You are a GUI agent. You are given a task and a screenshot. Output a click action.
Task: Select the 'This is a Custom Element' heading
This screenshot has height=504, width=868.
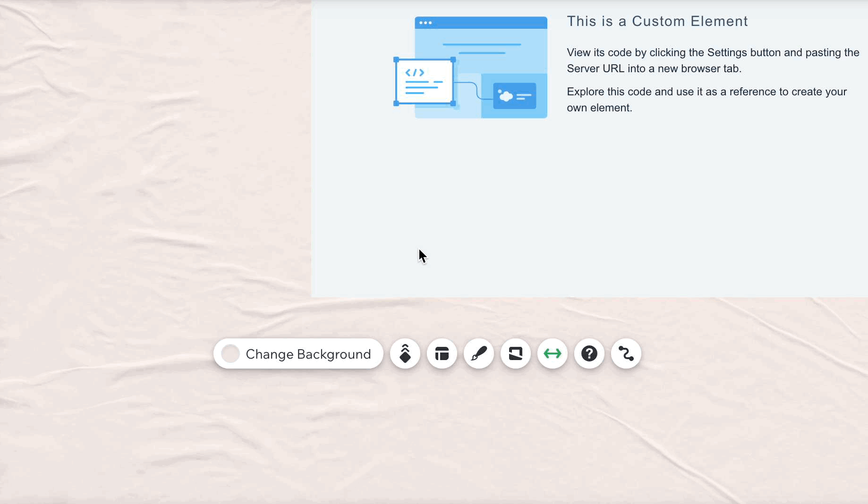657,21
